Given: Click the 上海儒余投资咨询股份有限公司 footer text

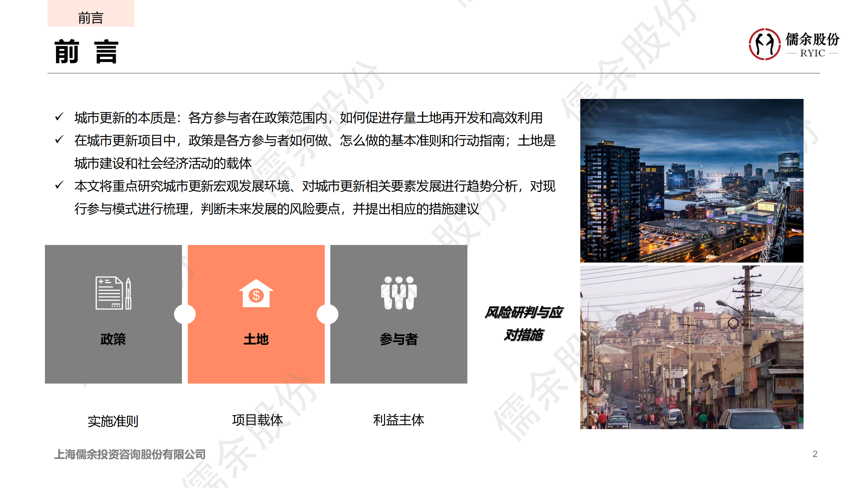Looking at the screenshot, I should click(130, 454).
